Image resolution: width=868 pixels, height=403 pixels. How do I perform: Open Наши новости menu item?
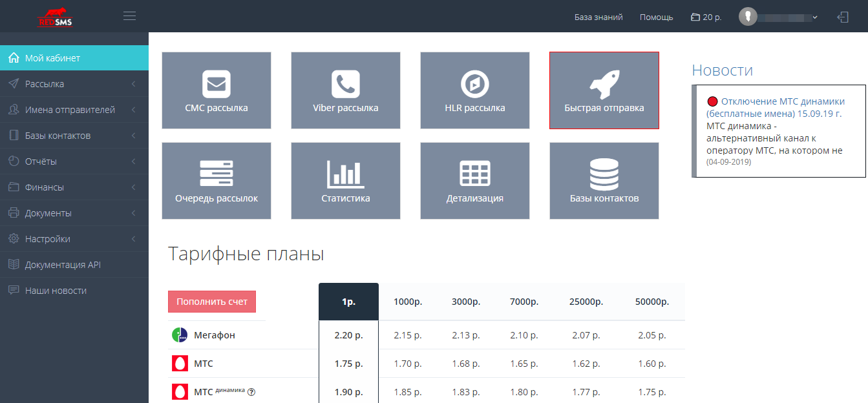click(74, 291)
